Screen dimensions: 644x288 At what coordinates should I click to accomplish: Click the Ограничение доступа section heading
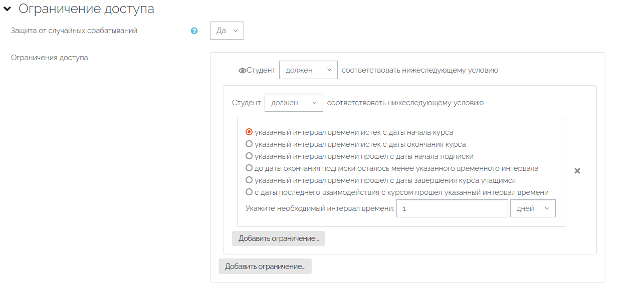(x=86, y=9)
